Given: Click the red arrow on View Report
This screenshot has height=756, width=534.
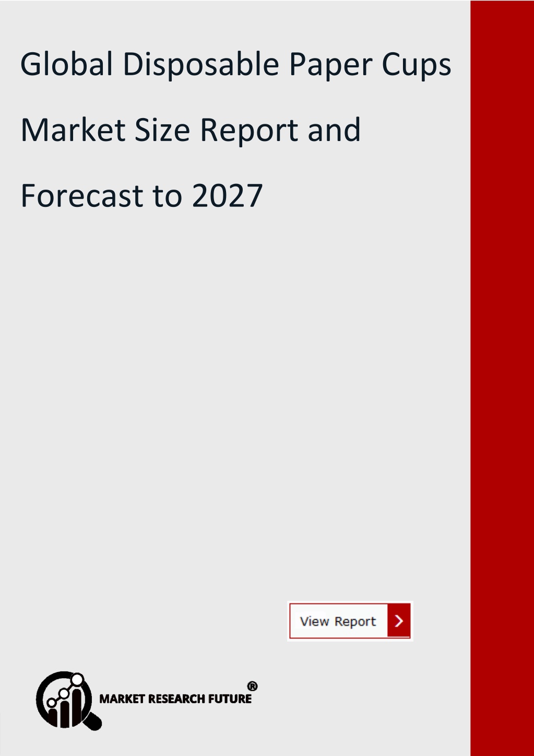Looking at the screenshot, I should click(399, 621).
